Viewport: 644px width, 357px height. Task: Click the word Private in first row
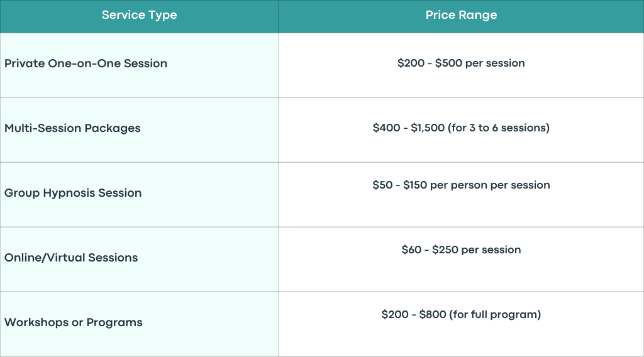(25, 63)
